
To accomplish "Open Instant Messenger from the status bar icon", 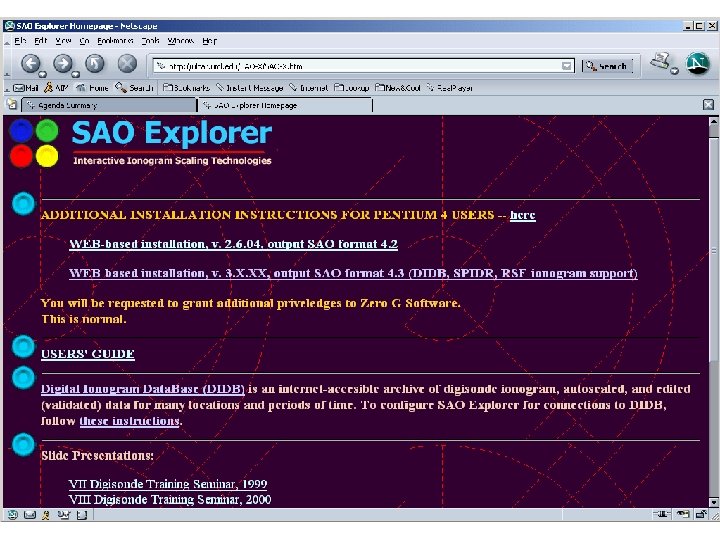I will [46, 515].
